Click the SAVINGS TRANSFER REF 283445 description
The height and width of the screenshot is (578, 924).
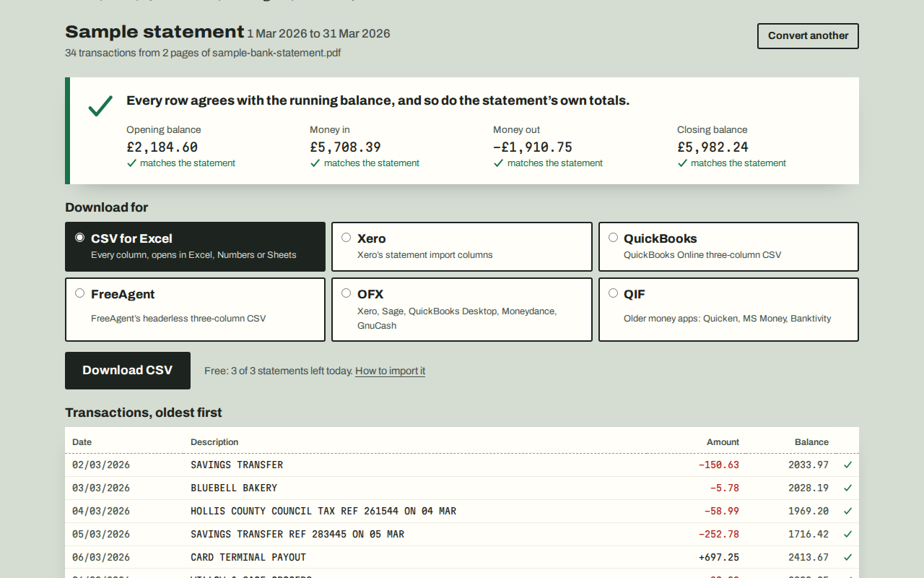(x=297, y=535)
